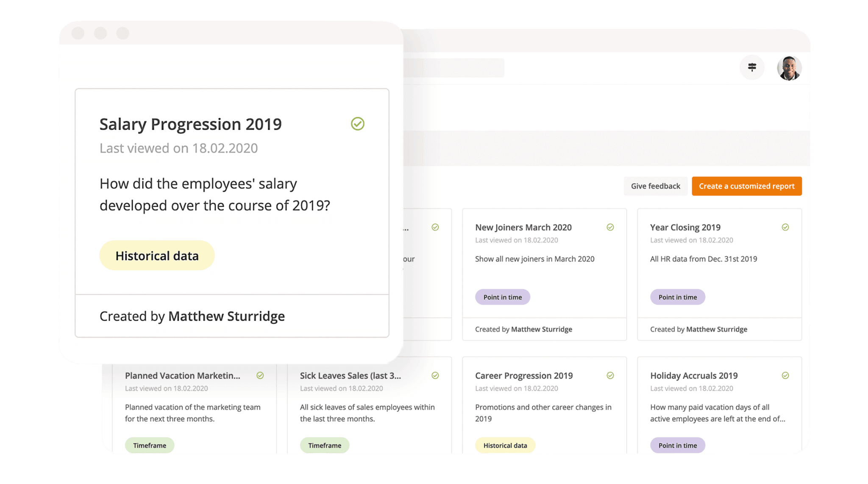Click Sick Leaves Sales checkmark icon
The height and width of the screenshot is (484, 868).
[x=435, y=375]
